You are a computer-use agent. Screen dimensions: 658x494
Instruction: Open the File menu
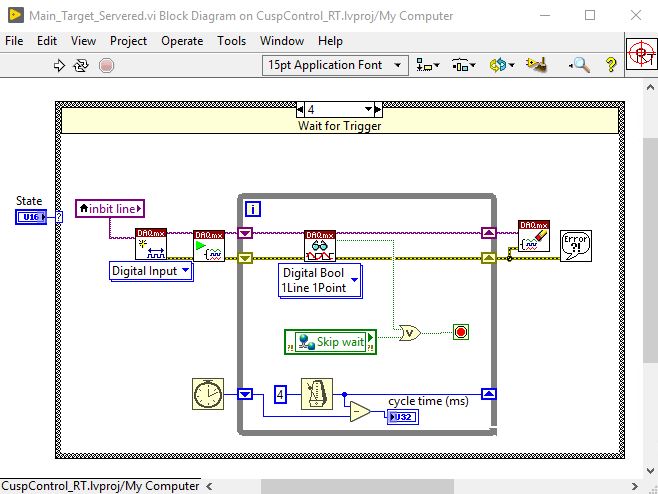(x=14, y=41)
